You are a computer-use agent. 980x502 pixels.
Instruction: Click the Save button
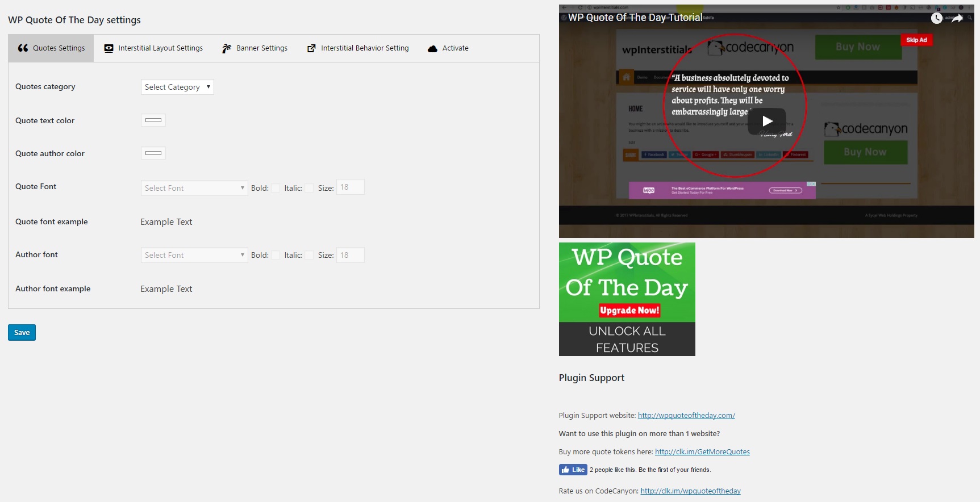[22, 333]
